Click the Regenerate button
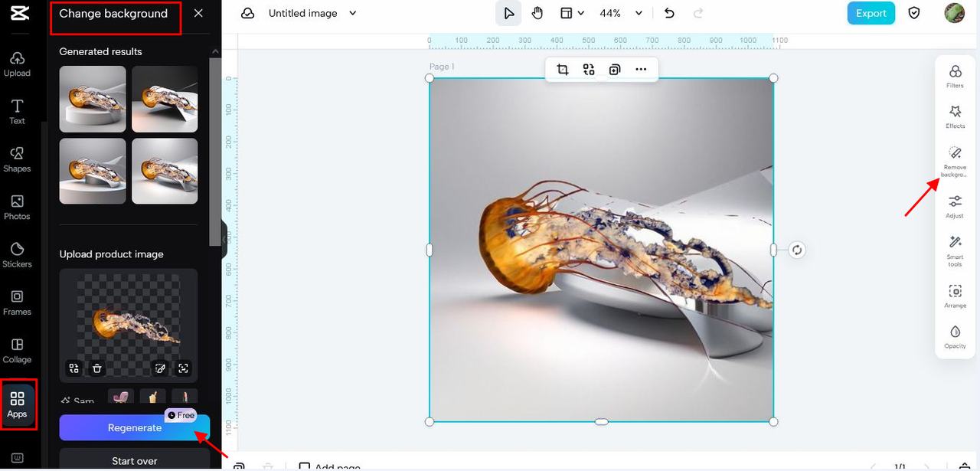 point(135,428)
